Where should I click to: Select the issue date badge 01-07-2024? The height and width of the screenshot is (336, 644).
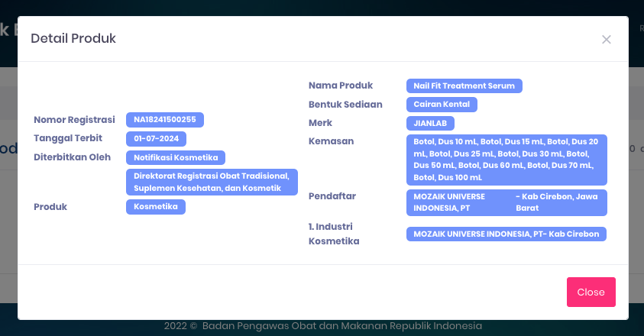156,139
